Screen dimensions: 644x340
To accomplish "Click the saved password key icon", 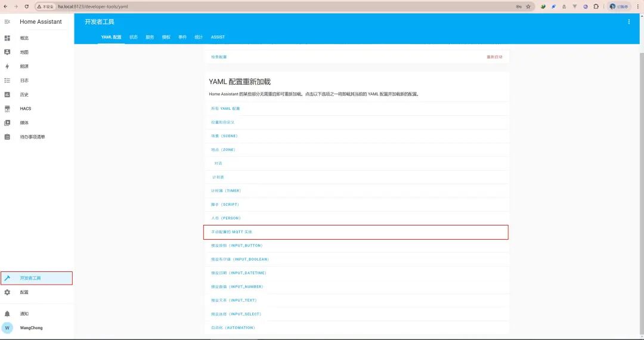I will coord(519,7).
